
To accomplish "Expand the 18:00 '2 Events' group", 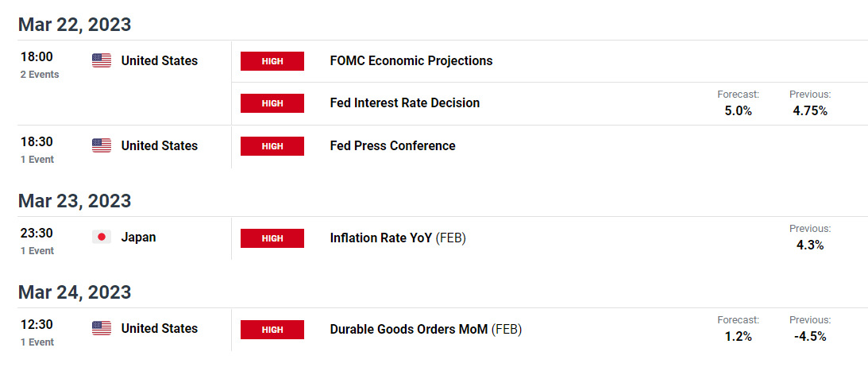I will (x=40, y=74).
